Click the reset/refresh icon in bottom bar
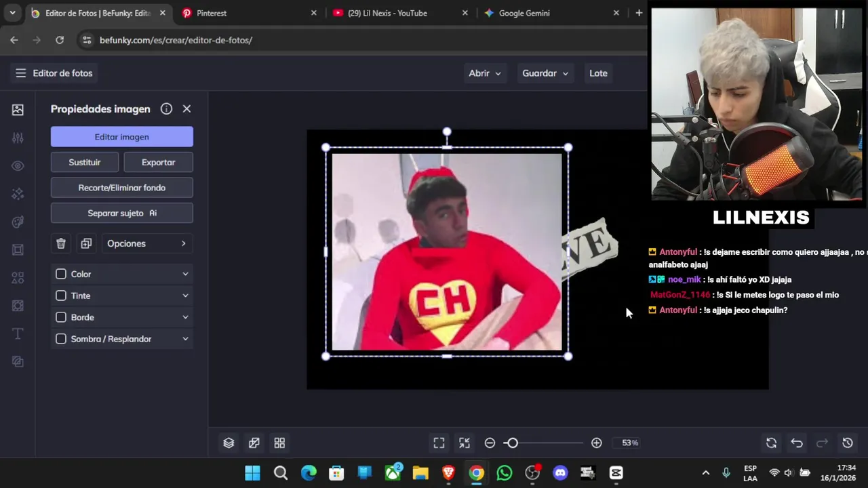868x488 pixels. tap(771, 443)
